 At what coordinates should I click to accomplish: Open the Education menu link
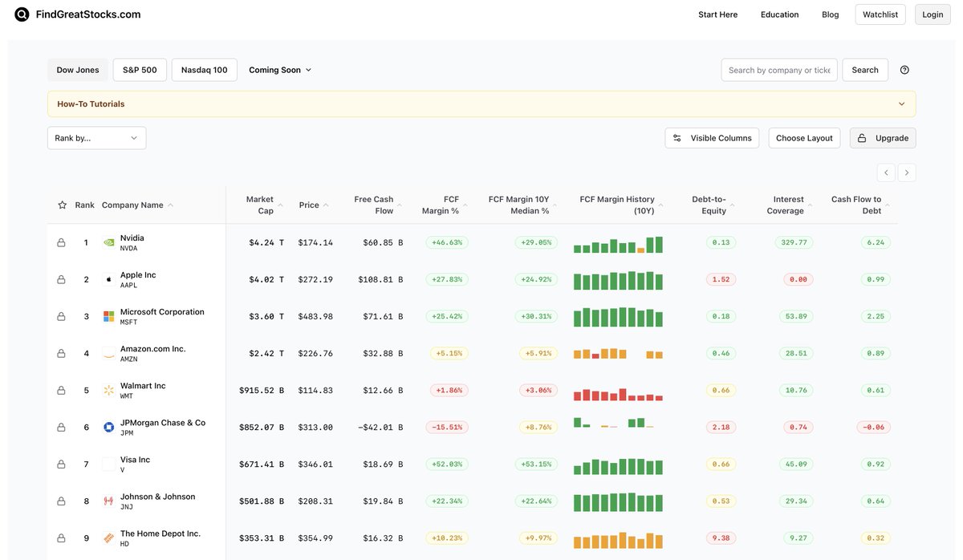779,14
